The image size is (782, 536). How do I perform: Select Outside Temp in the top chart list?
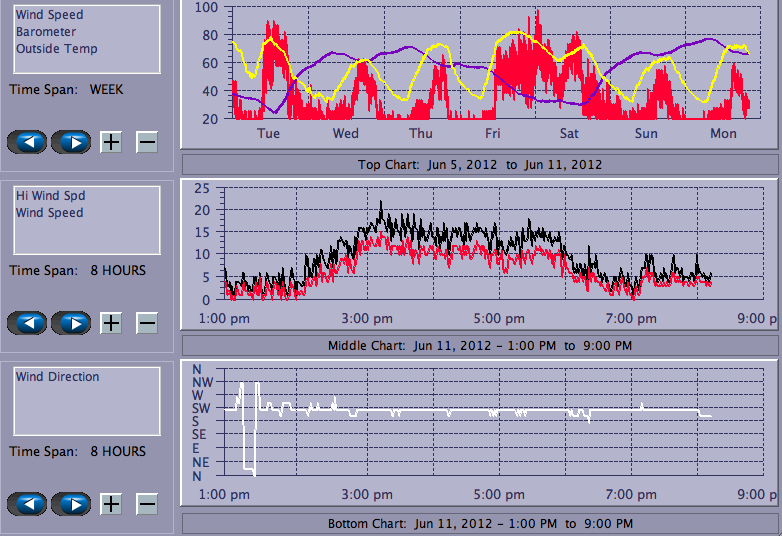56,49
